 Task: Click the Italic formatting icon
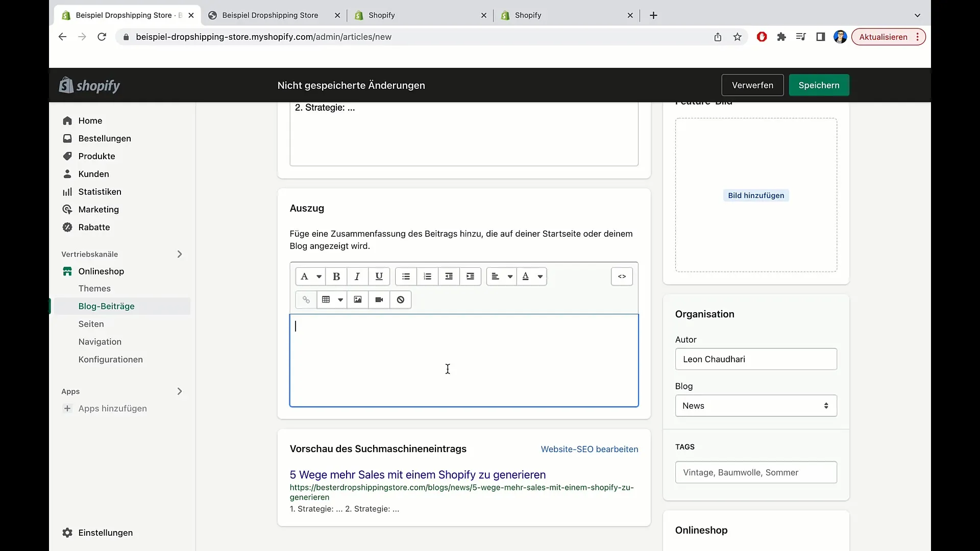[x=357, y=277]
